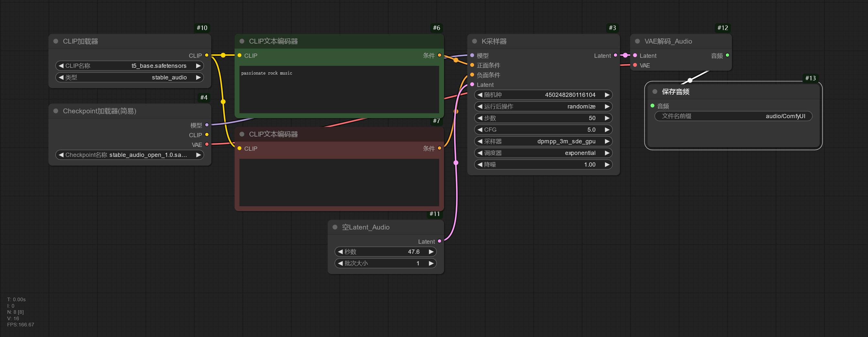Image resolution: width=868 pixels, height=337 pixels.
Task: Click the 正面条件 input port on K采样器
Action: point(472,65)
